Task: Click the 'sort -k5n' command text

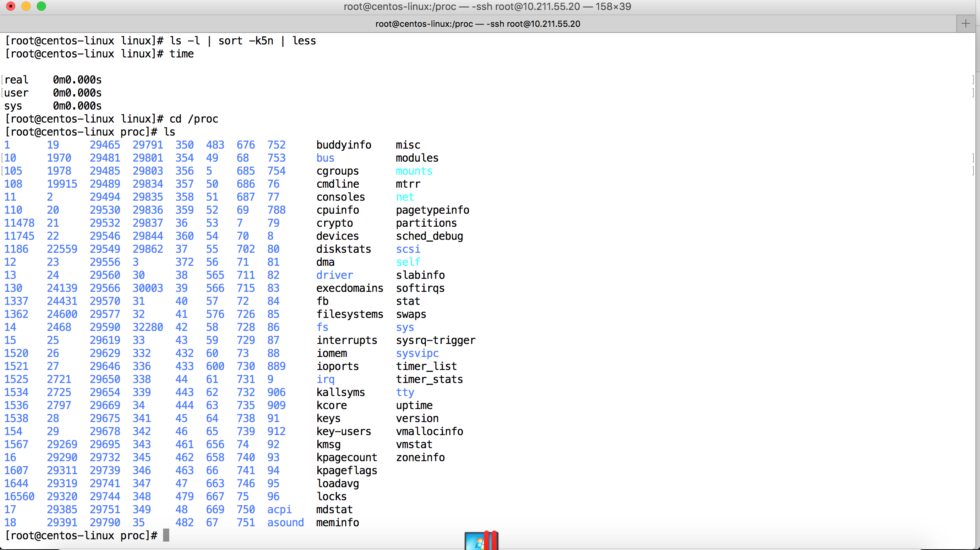Action: (245, 41)
